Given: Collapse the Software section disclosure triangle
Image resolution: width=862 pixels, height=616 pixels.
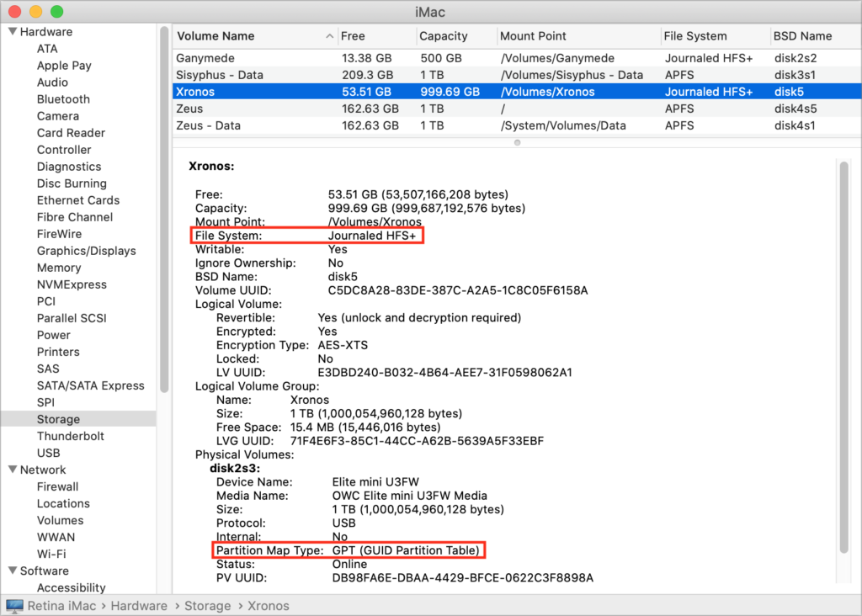Looking at the screenshot, I should coord(13,571).
